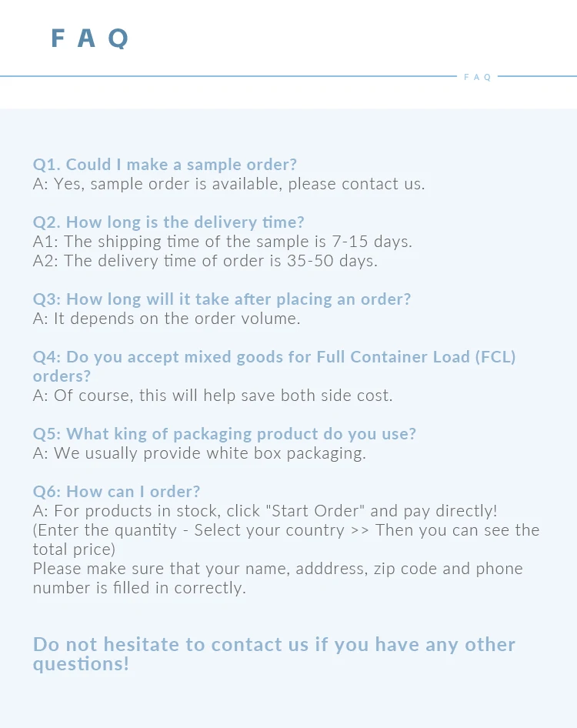
Task: Click the large FAQ heading
Action: 89,38
